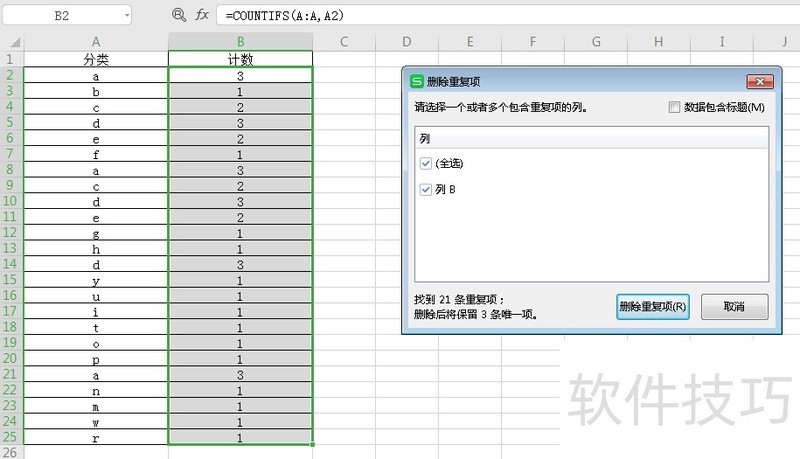Image resolution: width=800 pixels, height=459 pixels.
Task: Click cell A16 containing u
Action: click(96, 296)
